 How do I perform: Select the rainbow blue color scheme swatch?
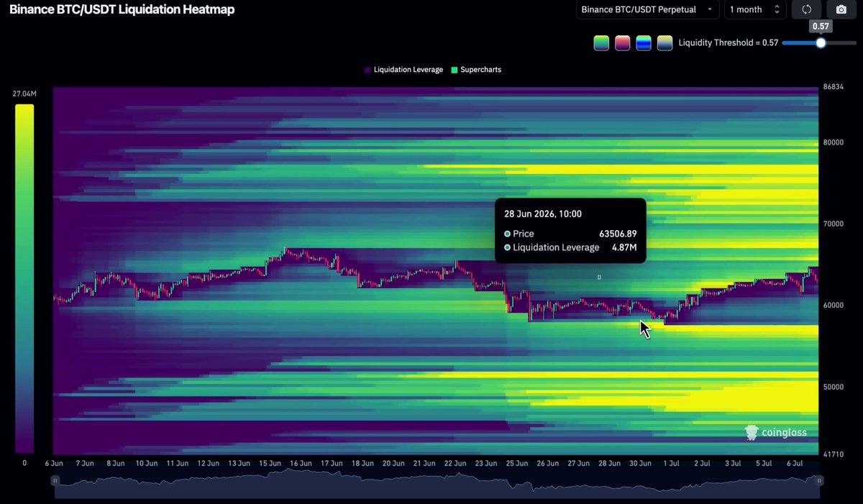click(644, 43)
